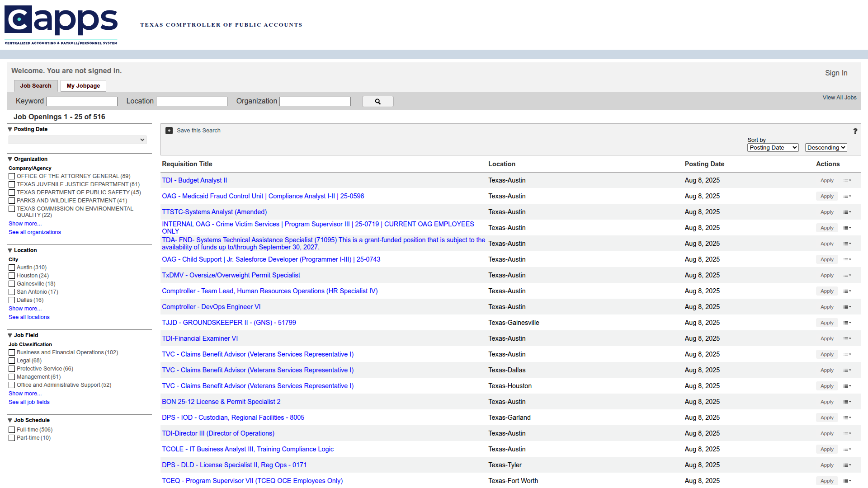Click the Sign In link

click(x=836, y=73)
